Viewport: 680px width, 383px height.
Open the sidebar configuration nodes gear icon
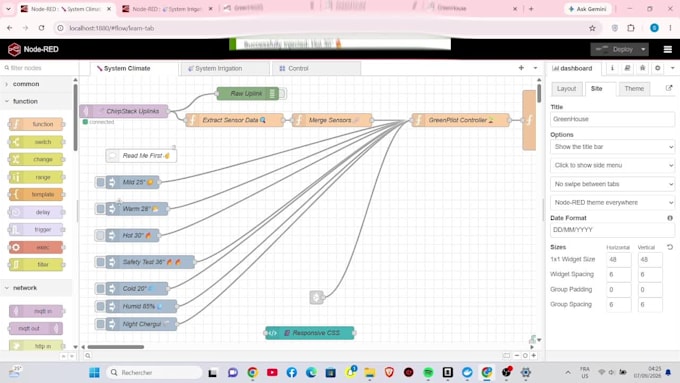click(657, 68)
